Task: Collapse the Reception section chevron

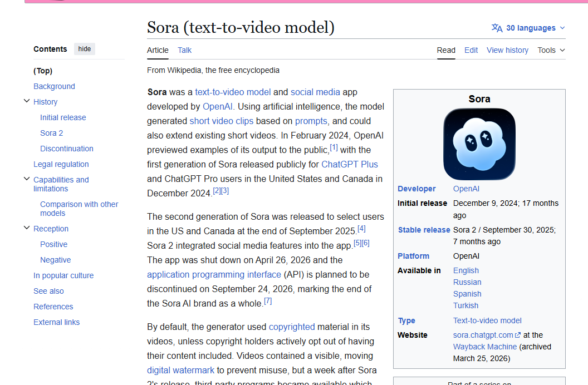Action: (x=27, y=228)
